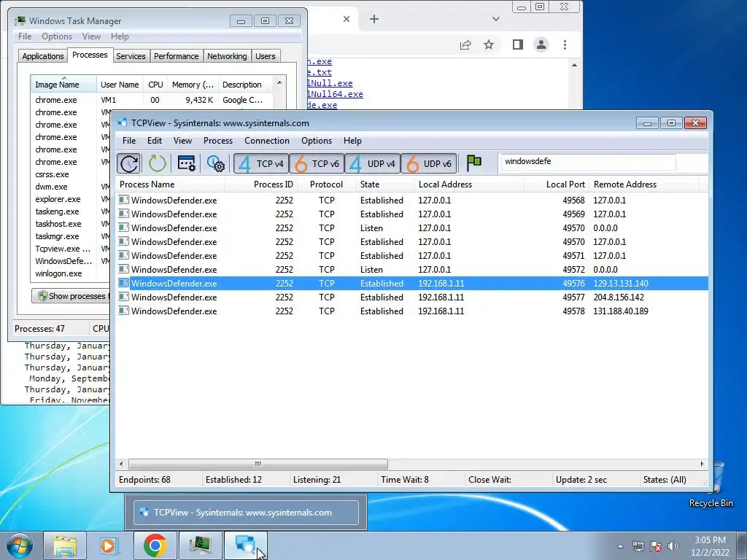
Task: Select explorer.exe in Task Manager process list
Action: pos(58,199)
